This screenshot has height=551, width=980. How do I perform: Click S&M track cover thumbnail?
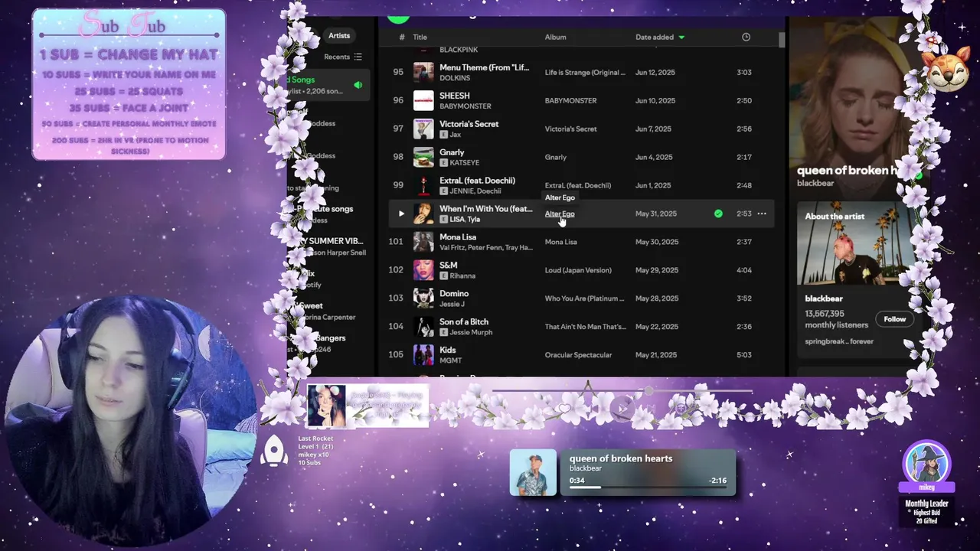click(x=423, y=270)
